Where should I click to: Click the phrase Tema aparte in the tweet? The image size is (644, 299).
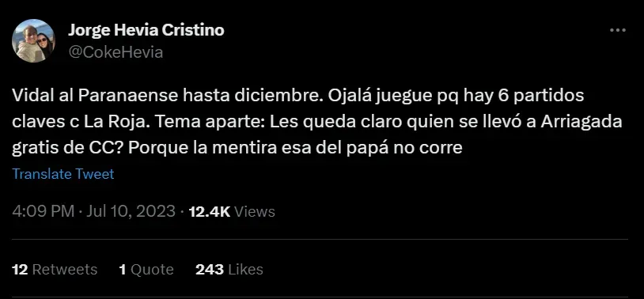(197, 122)
